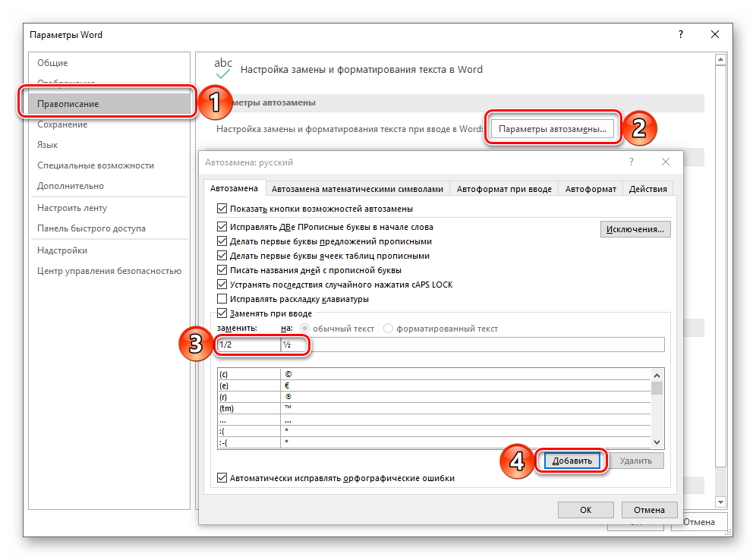Uncheck 'Исправлять ДВе ПРописные буквы' option

[x=222, y=227]
